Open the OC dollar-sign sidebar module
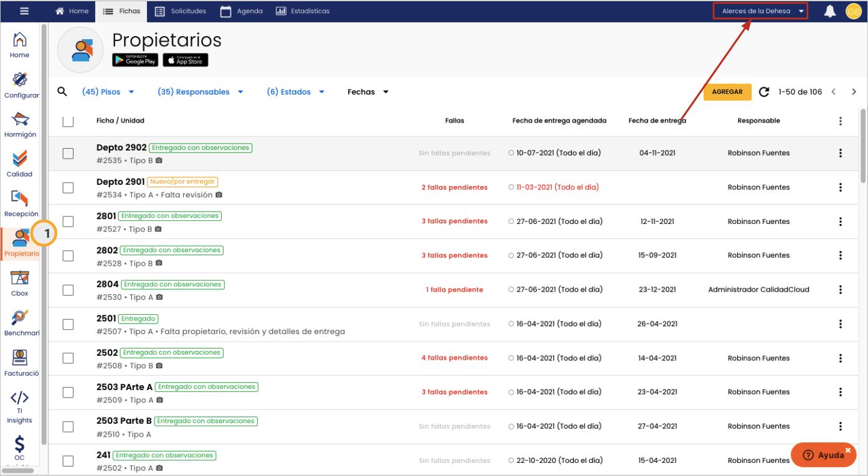This screenshot has width=868, height=476. tap(20, 449)
